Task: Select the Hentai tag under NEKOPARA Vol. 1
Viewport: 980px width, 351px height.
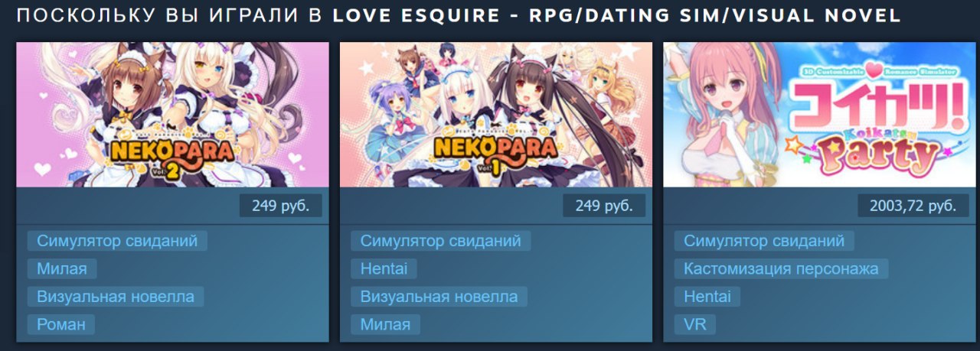Action: (384, 268)
